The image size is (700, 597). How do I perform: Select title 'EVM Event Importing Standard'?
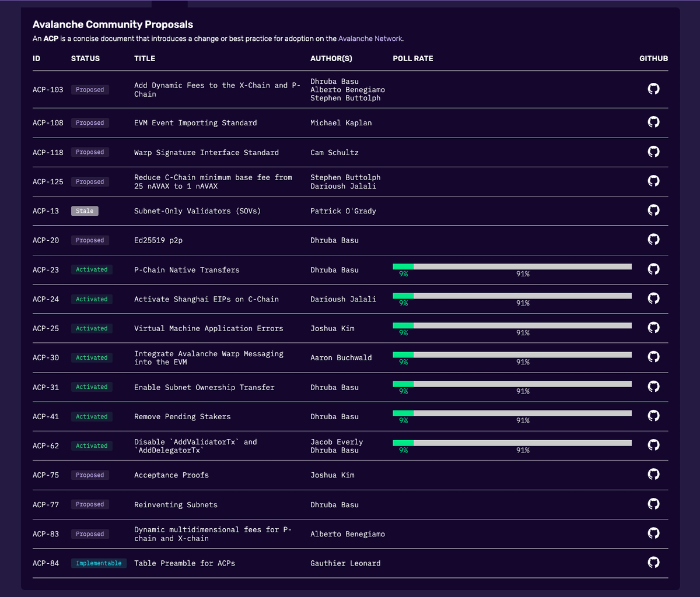coord(195,123)
